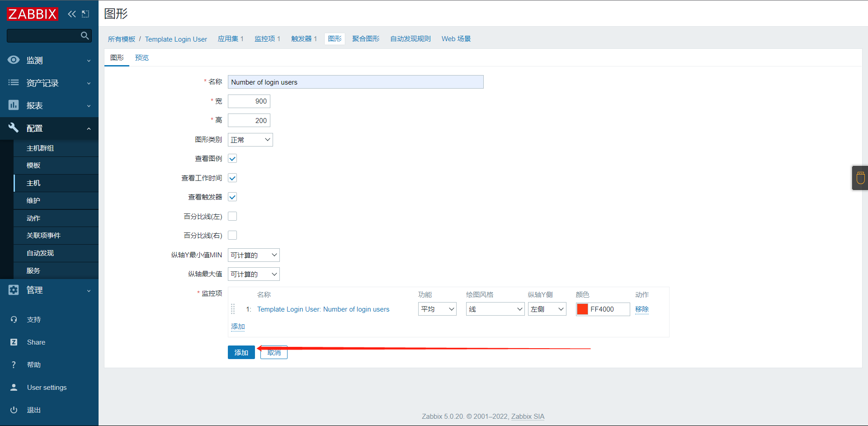Click the 报表 chart icon
The height and width of the screenshot is (426, 868).
(14, 105)
